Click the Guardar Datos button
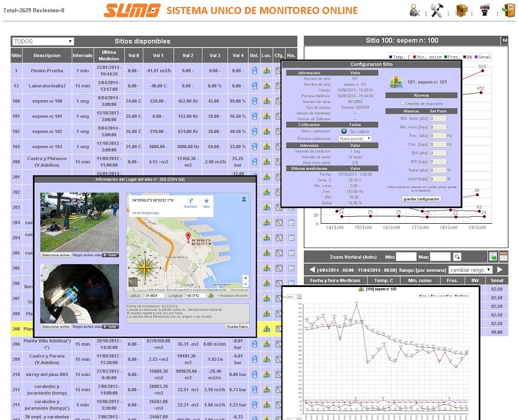This screenshot has height=420, width=519. click(x=238, y=326)
